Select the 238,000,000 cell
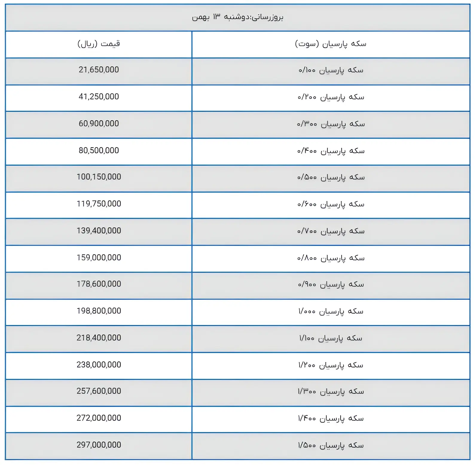 pyautogui.click(x=99, y=365)
